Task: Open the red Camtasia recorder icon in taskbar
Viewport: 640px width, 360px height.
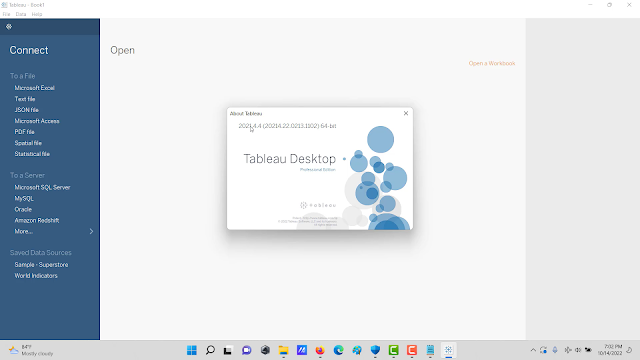Action: [412, 350]
